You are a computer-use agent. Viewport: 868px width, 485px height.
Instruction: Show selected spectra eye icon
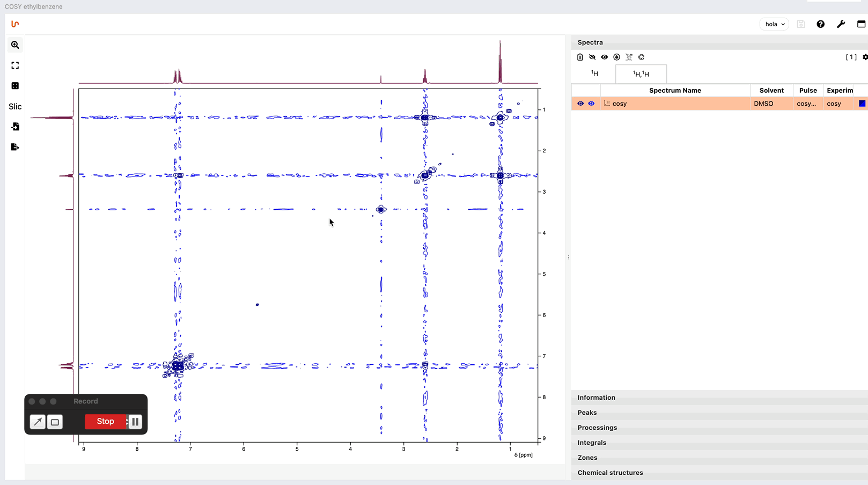pyautogui.click(x=605, y=57)
